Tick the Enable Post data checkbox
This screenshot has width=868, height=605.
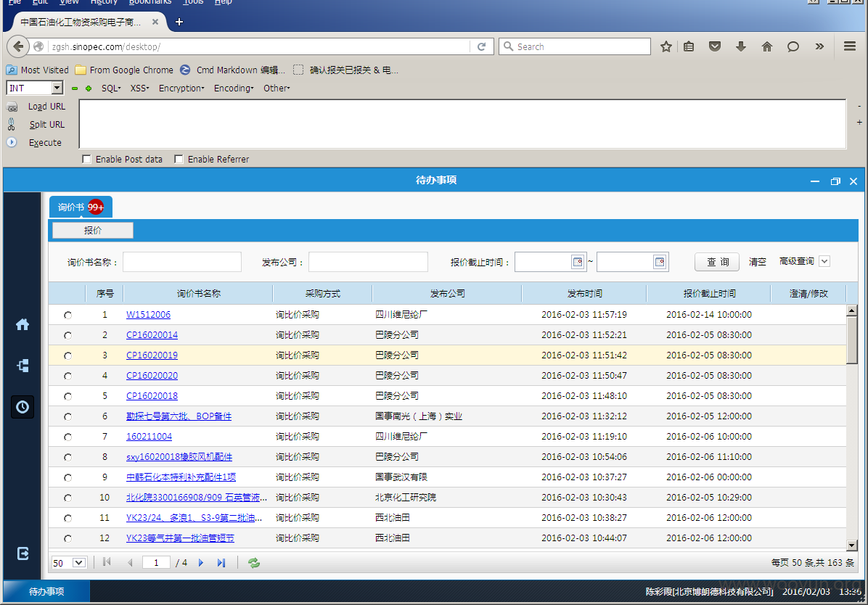[x=86, y=159]
